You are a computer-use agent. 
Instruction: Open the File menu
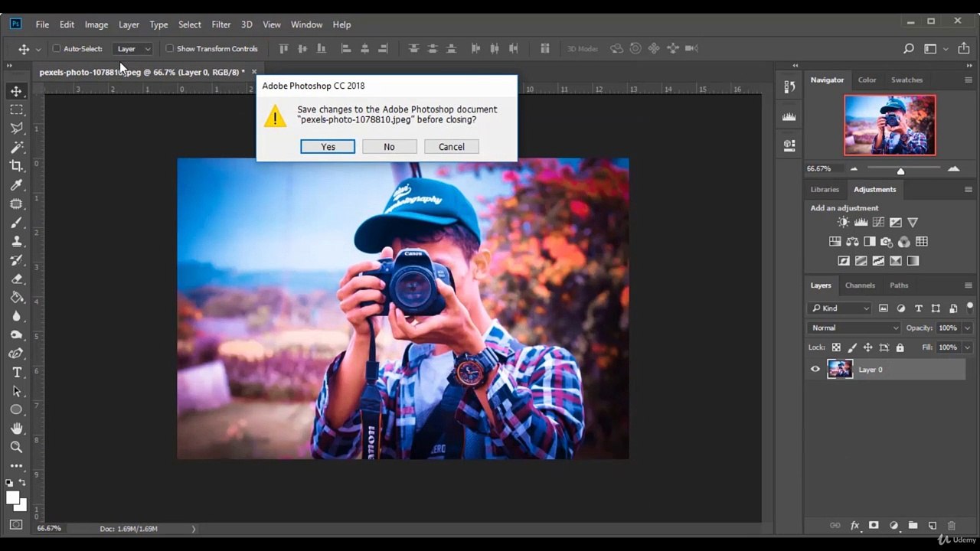tap(42, 24)
